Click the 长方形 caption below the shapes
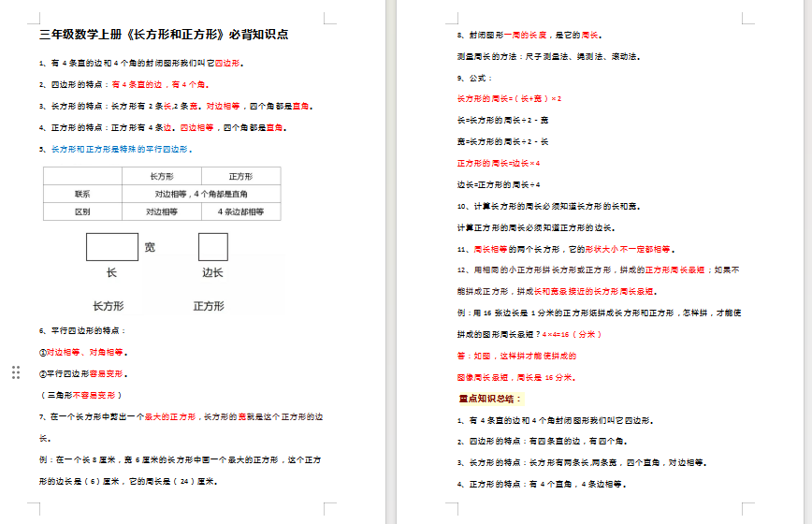The image size is (812, 524). click(x=108, y=306)
